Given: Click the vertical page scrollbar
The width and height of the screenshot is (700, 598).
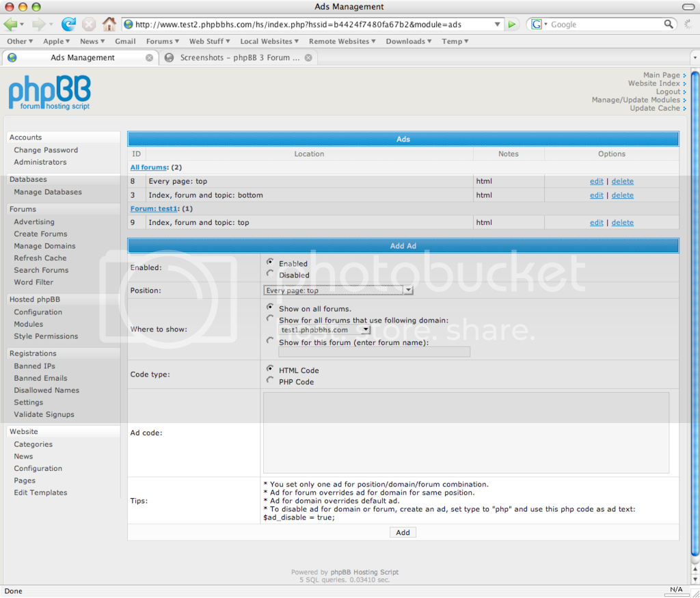Looking at the screenshot, I should point(695,308).
